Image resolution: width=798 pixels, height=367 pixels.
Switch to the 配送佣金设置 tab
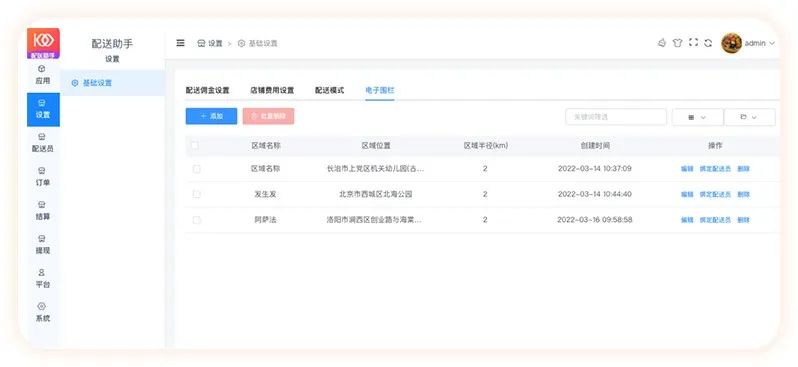click(x=208, y=91)
